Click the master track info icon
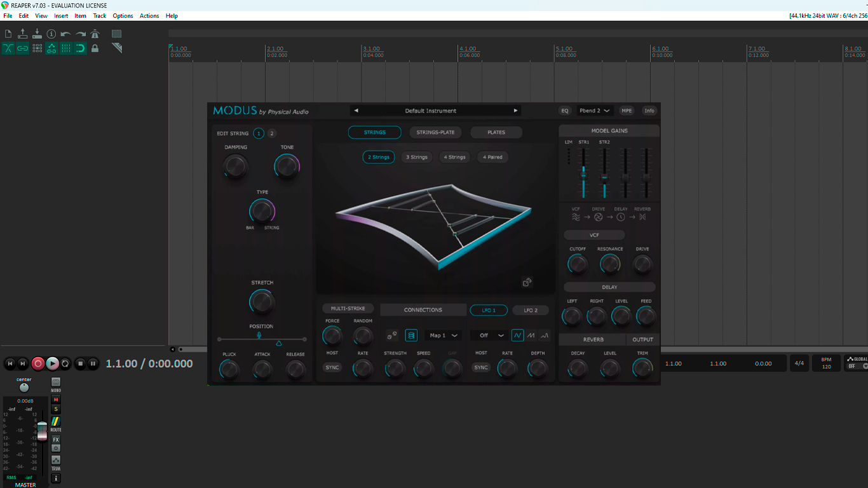Image resolution: width=868 pixels, height=488 pixels. [56, 478]
